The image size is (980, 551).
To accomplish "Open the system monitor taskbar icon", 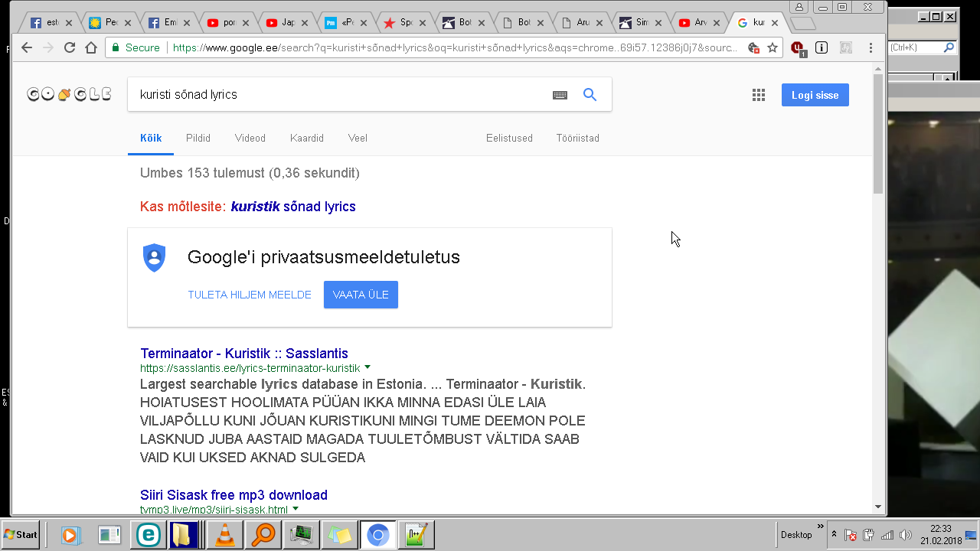I will point(301,535).
